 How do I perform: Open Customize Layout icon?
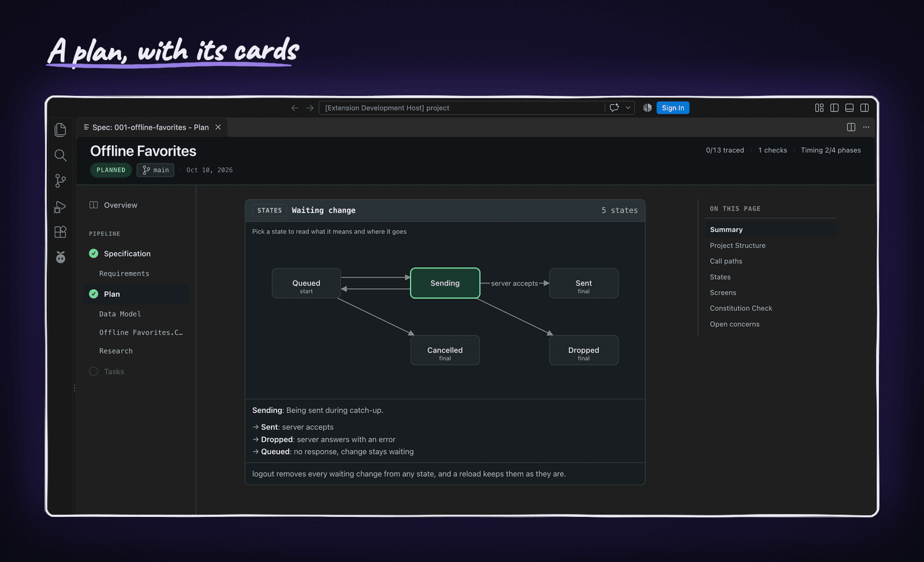[x=819, y=108]
